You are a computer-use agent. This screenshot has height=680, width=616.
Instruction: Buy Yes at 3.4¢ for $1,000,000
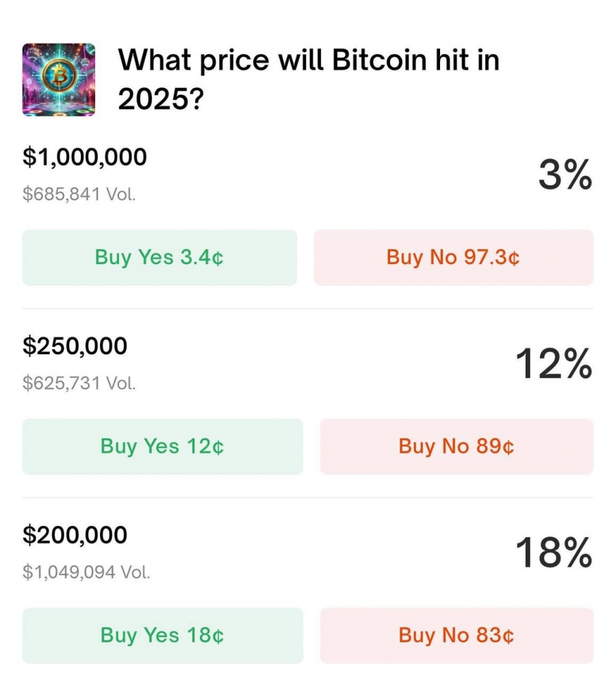pos(159,258)
